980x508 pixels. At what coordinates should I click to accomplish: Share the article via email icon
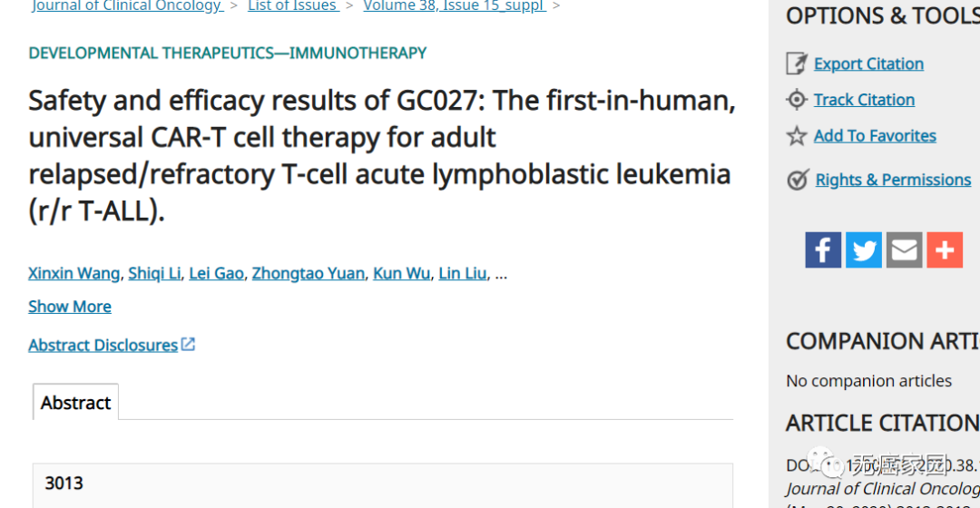(x=904, y=249)
